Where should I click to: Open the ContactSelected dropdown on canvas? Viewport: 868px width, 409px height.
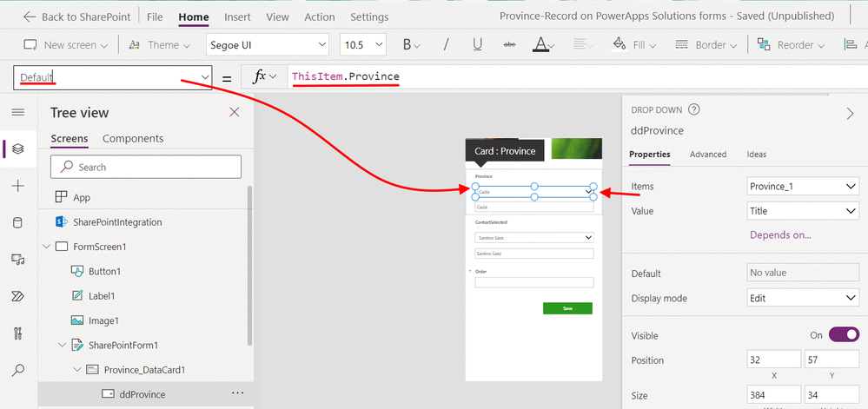click(534, 237)
